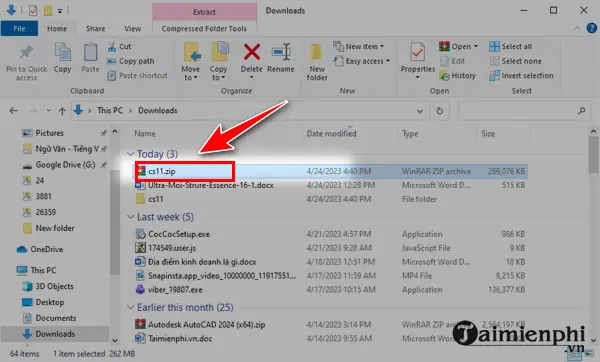
Task: Switch to the Share tab
Action: [x=96, y=29]
